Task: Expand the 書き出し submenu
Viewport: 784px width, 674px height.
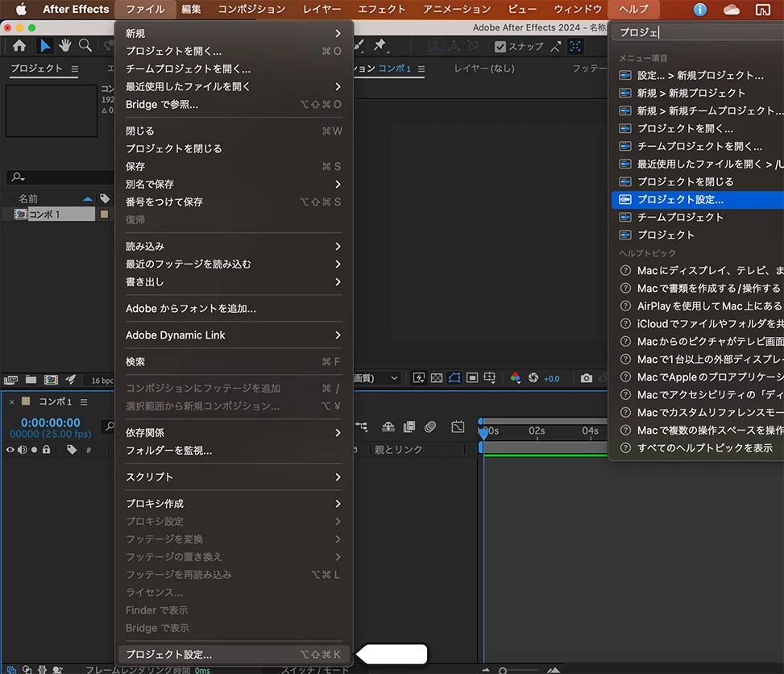Action: [234, 281]
